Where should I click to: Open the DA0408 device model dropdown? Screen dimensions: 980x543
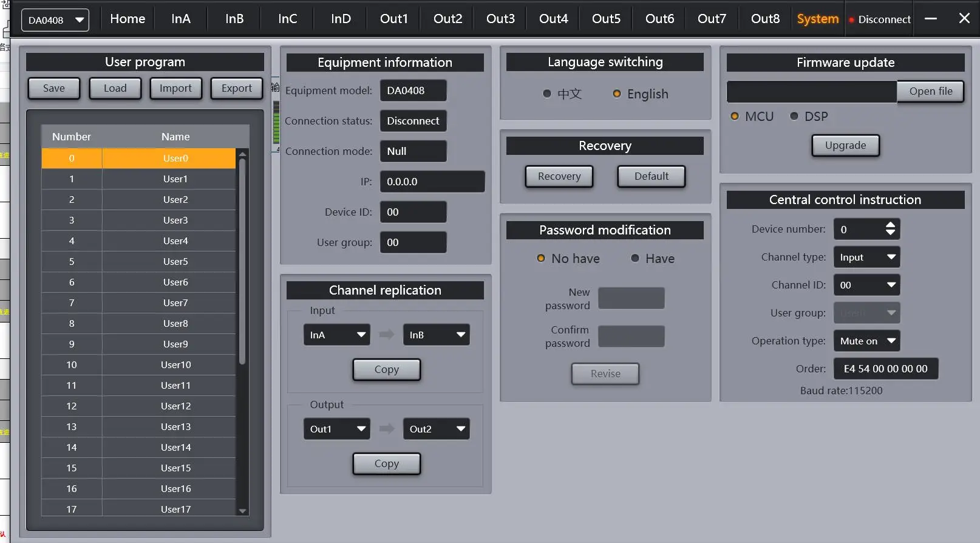pyautogui.click(x=55, y=20)
